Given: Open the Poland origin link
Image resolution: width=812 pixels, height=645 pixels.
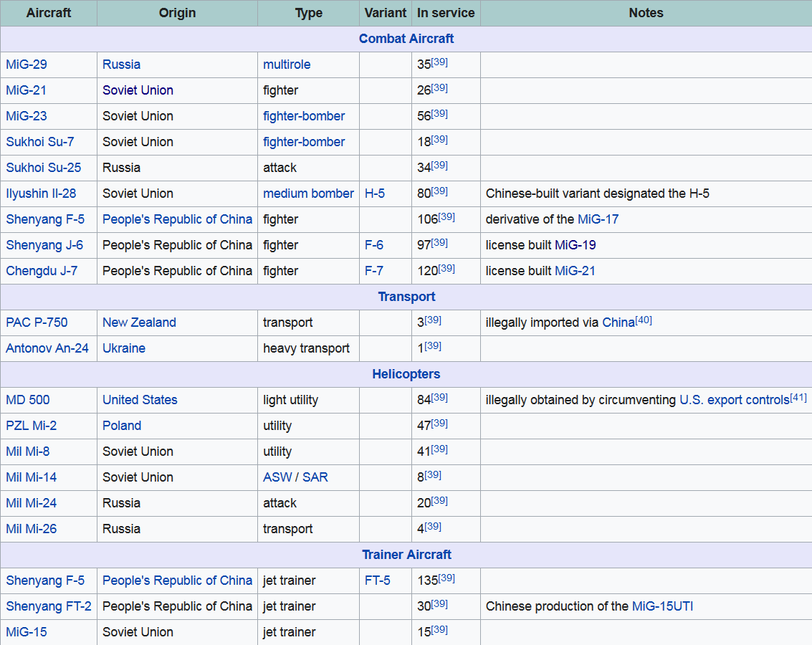Looking at the screenshot, I should 122,426.
